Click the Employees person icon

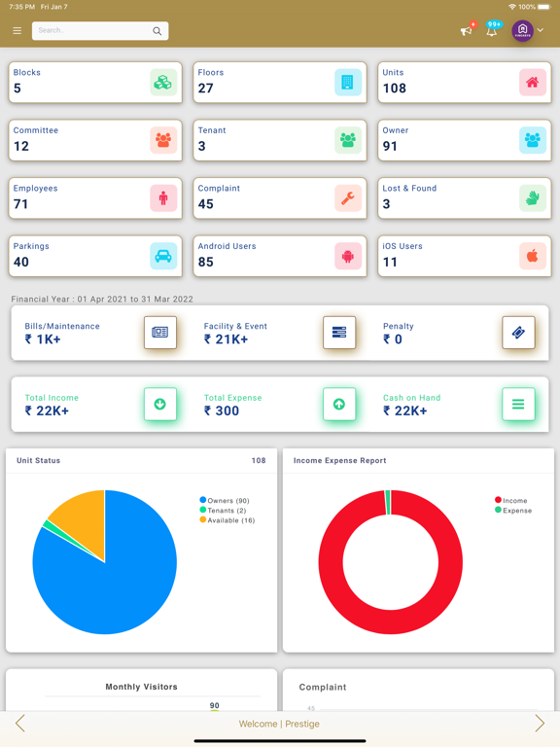(x=163, y=198)
